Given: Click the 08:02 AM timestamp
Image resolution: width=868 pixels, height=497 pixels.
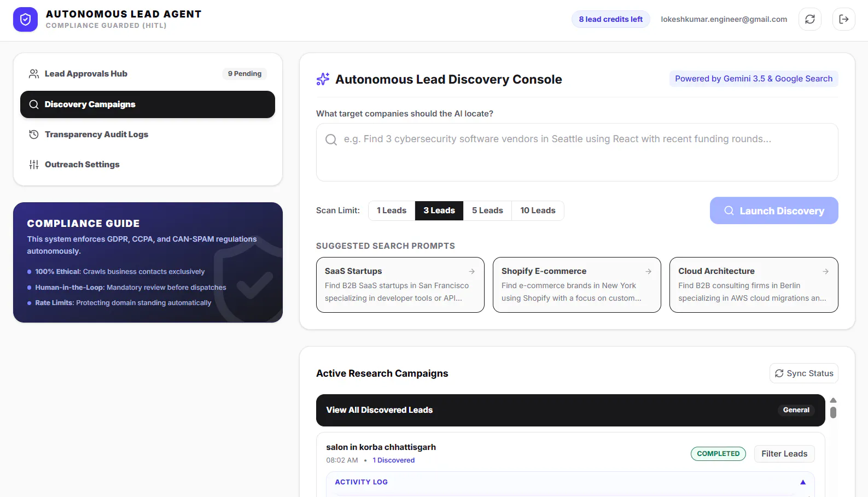Looking at the screenshot, I should coord(342,460).
